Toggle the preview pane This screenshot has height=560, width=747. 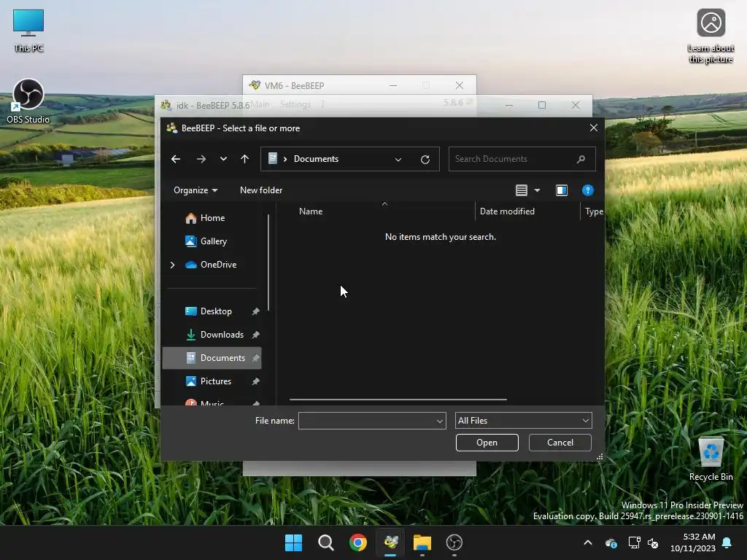tap(562, 190)
